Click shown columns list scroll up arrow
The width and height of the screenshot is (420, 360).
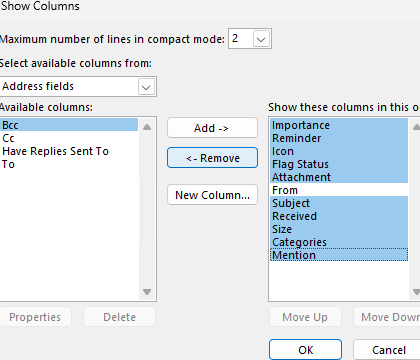(416, 127)
